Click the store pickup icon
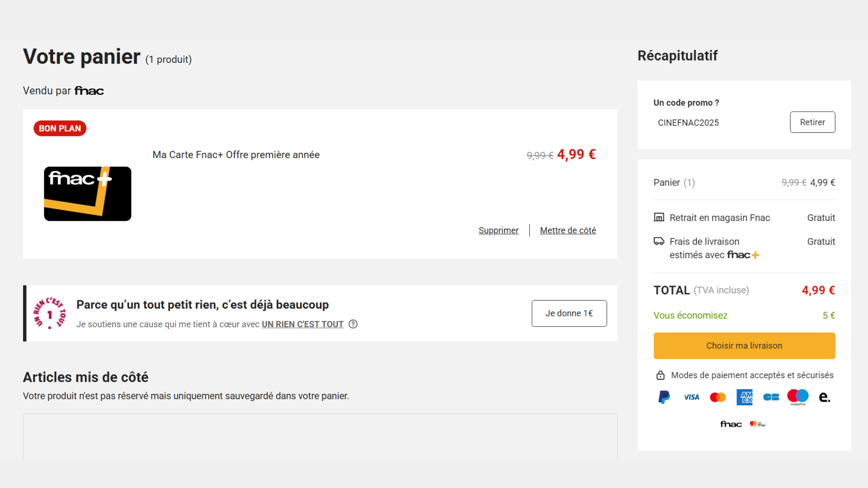The height and width of the screenshot is (488, 868). click(659, 217)
